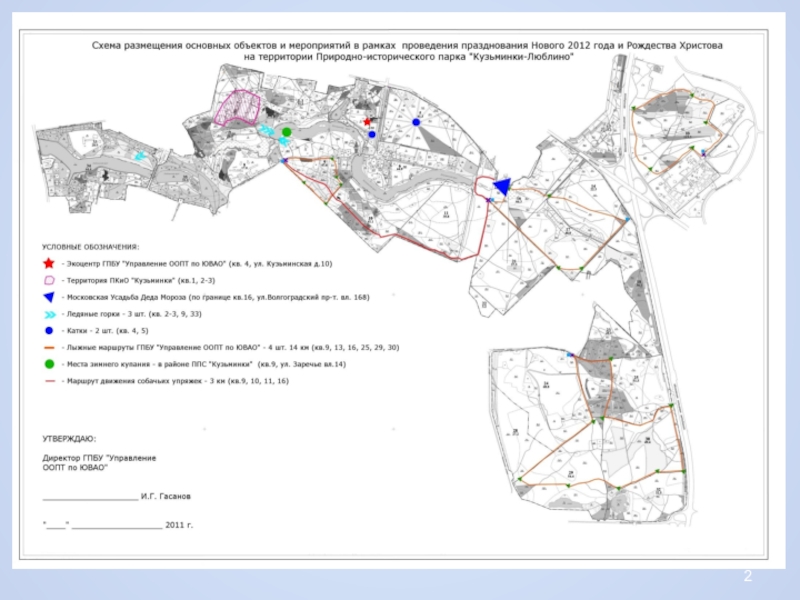This screenshot has height=600, width=800.
Task: Select the blue triangle legend symbol
Action: pyautogui.click(x=48, y=298)
